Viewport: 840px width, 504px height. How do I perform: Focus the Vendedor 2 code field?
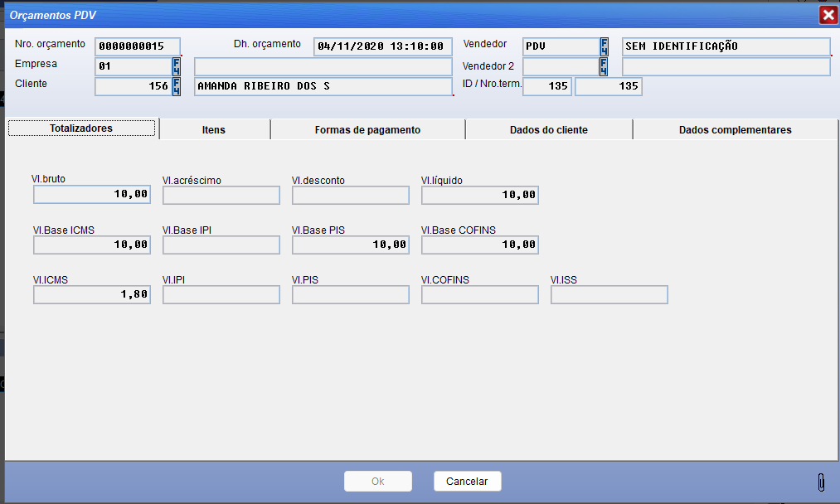[x=561, y=66]
